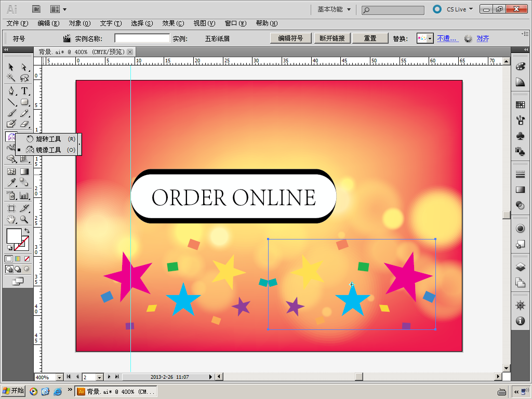Select the Direct Selection tool (white arrow)
The height and width of the screenshot is (399, 532).
click(x=24, y=67)
